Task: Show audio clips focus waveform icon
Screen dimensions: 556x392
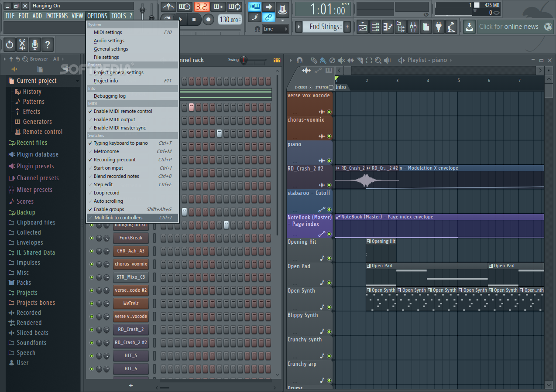Action: (306, 70)
